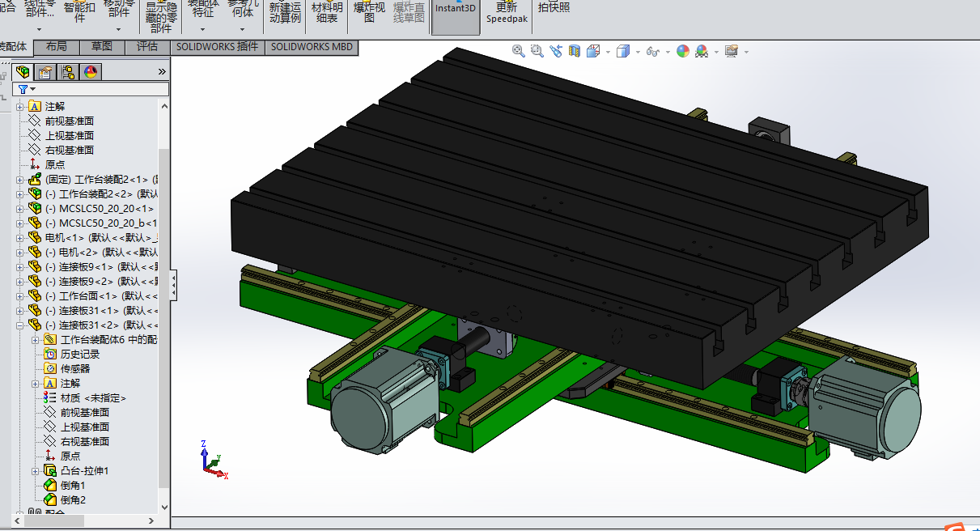Switch to SOLIDWORKS 插件 tab
The image size is (980, 531).
(x=217, y=46)
